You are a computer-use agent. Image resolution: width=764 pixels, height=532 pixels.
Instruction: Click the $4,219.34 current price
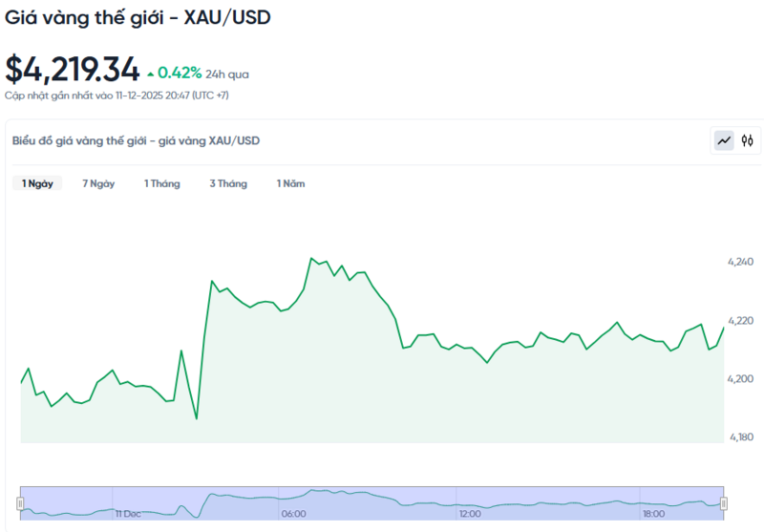click(73, 70)
